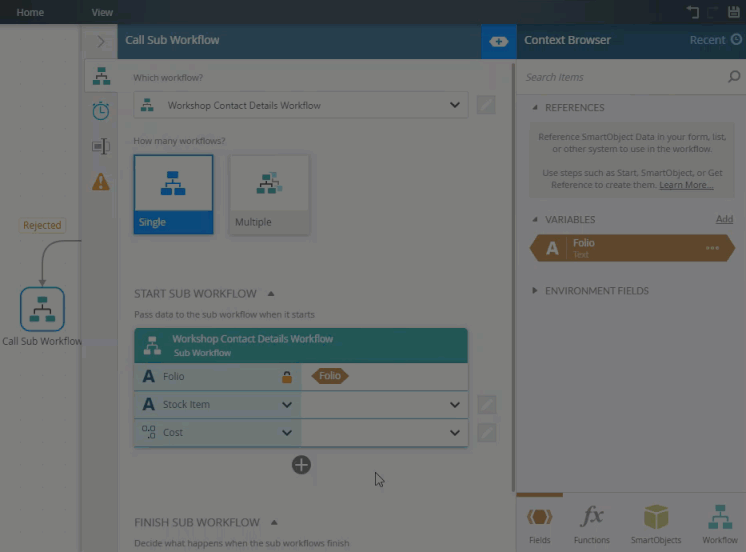Open the Folio variable ellipsis menu
The image size is (746, 552).
(x=712, y=248)
